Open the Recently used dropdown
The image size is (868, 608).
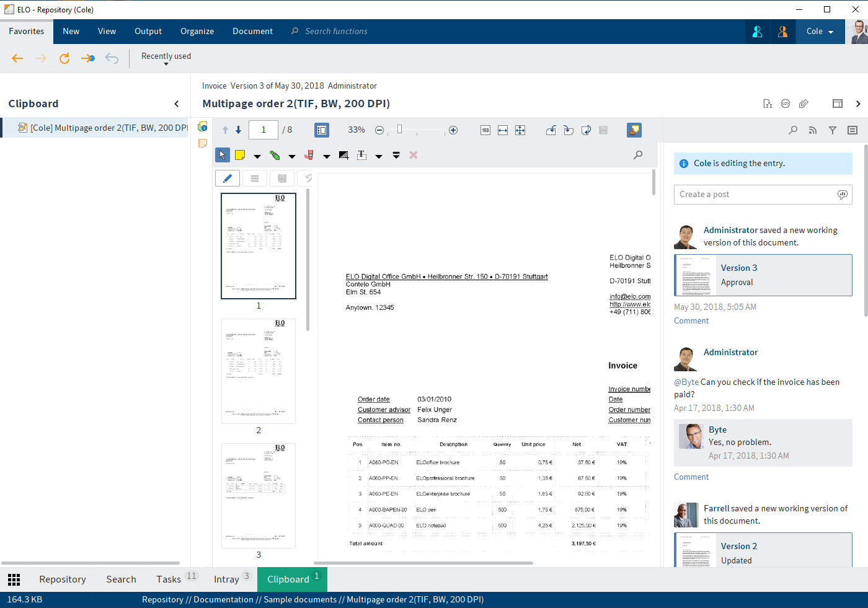[x=166, y=58]
